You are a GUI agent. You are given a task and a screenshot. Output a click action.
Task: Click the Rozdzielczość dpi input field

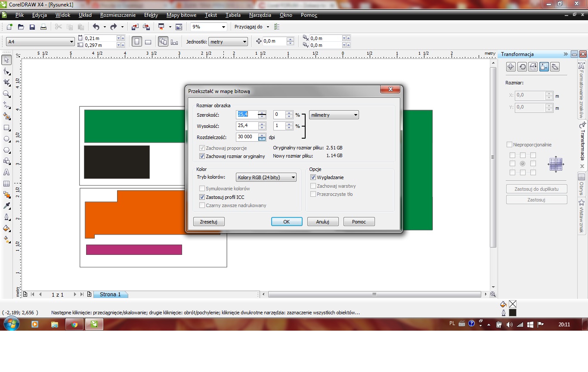(246, 137)
